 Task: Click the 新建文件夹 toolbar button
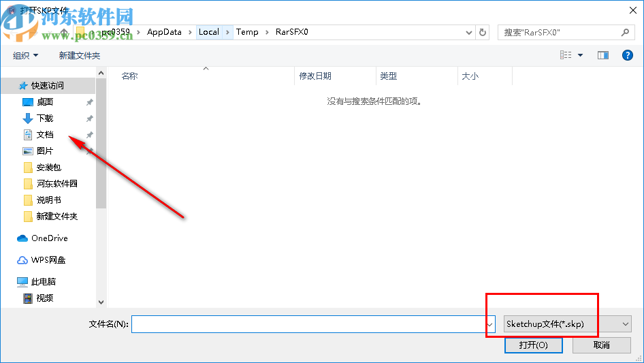[80, 55]
